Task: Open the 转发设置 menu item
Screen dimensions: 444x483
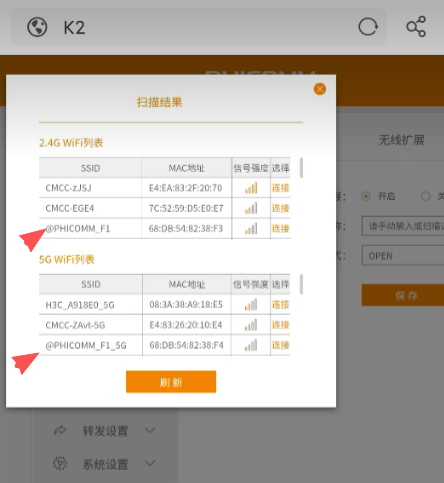Action: point(105,431)
